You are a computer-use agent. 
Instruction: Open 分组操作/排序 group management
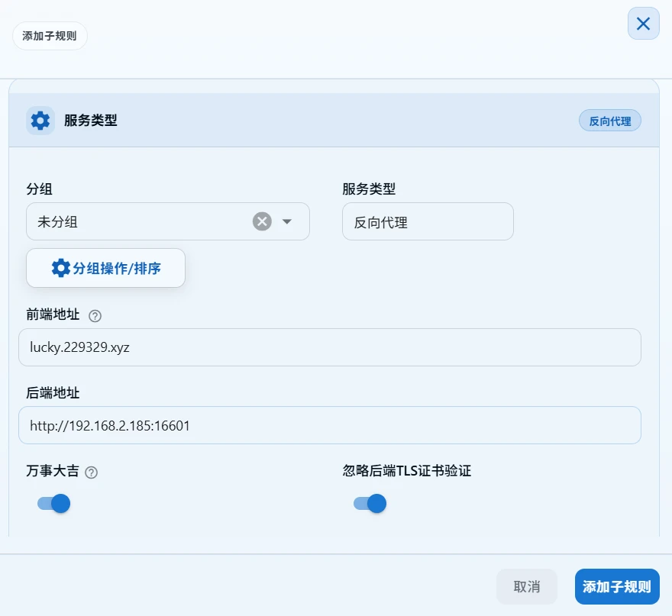[x=105, y=268]
